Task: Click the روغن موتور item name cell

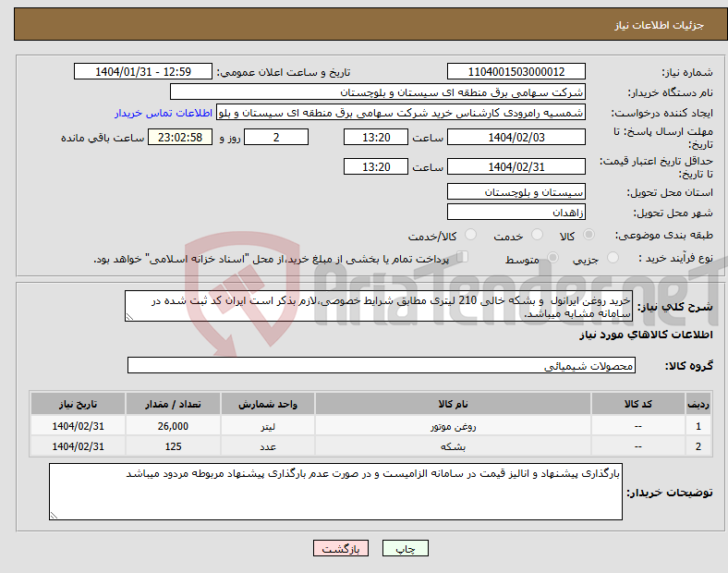Action: tap(453, 426)
